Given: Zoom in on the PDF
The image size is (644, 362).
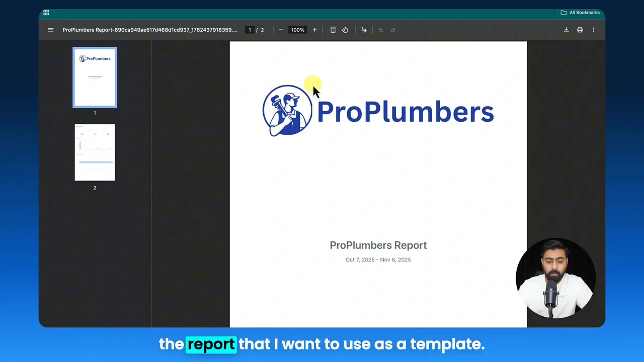Looking at the screenshot, I should click(314, 30).
